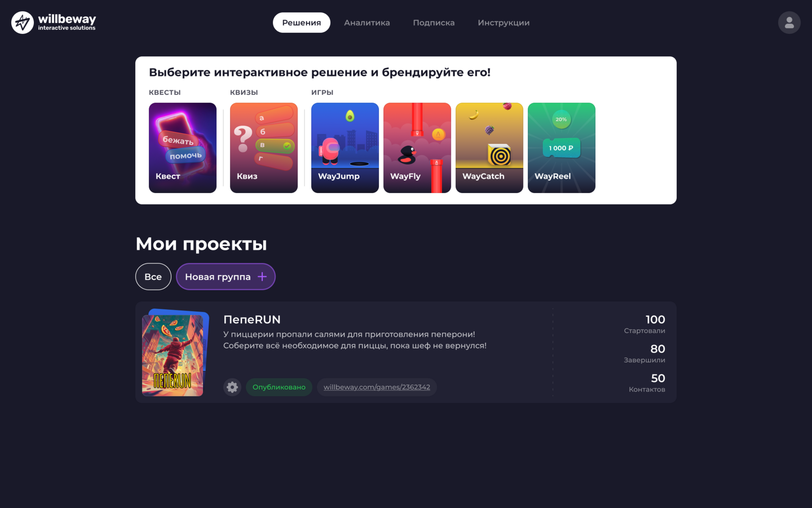812x508 pixels.
Task: Go to the Подписка tab
Action: [434, 23]
